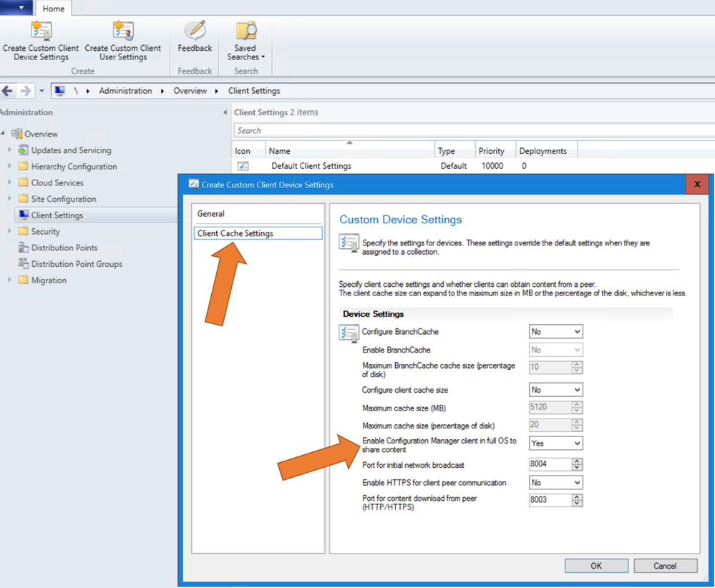Click Updates and Servicing icon

23,150
